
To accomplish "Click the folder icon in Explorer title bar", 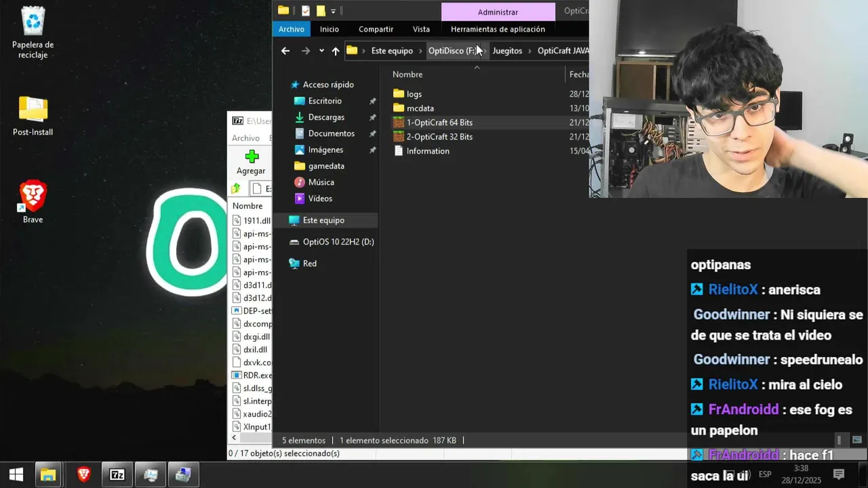I will click(283, 11).
